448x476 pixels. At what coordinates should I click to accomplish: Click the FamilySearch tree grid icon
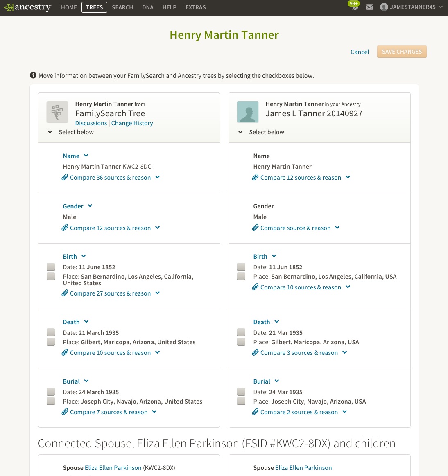click(57, 112)
